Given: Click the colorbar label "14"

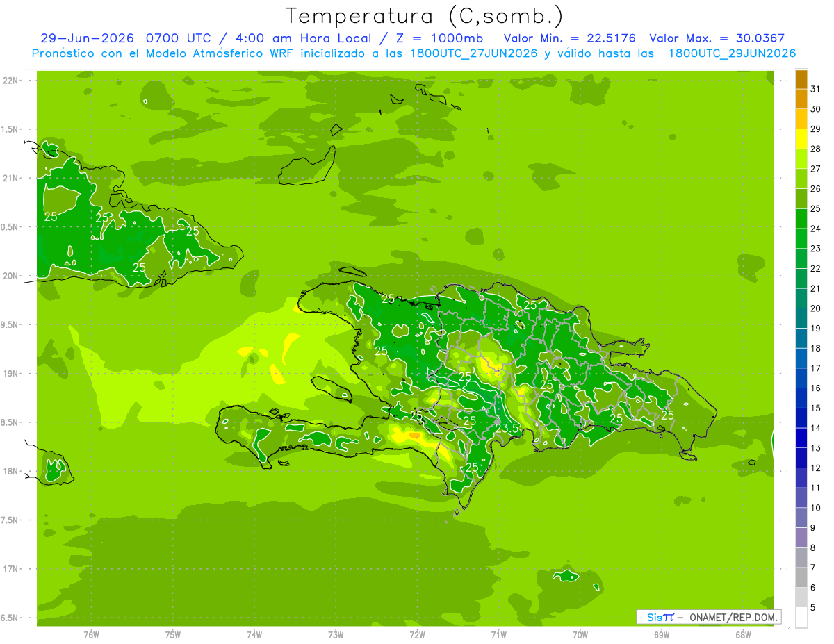Looking at the screenshot, I should pos(816,428).
